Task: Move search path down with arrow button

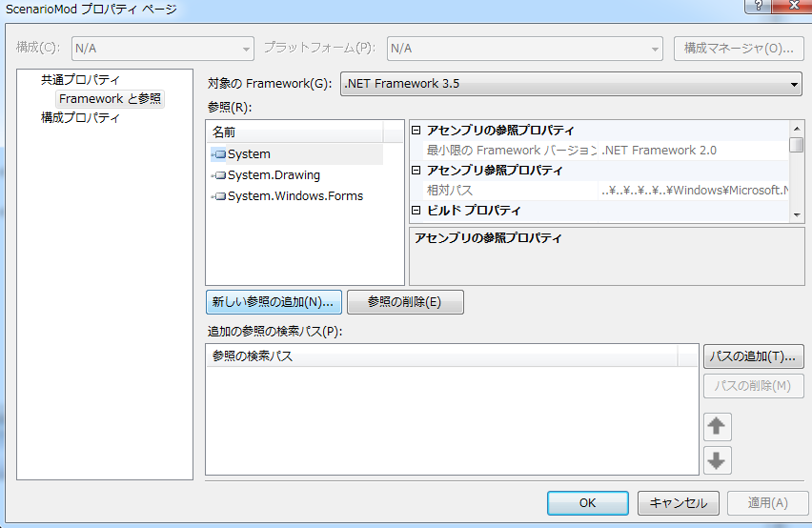Action: pyautogui.click(x=717, y=460)
